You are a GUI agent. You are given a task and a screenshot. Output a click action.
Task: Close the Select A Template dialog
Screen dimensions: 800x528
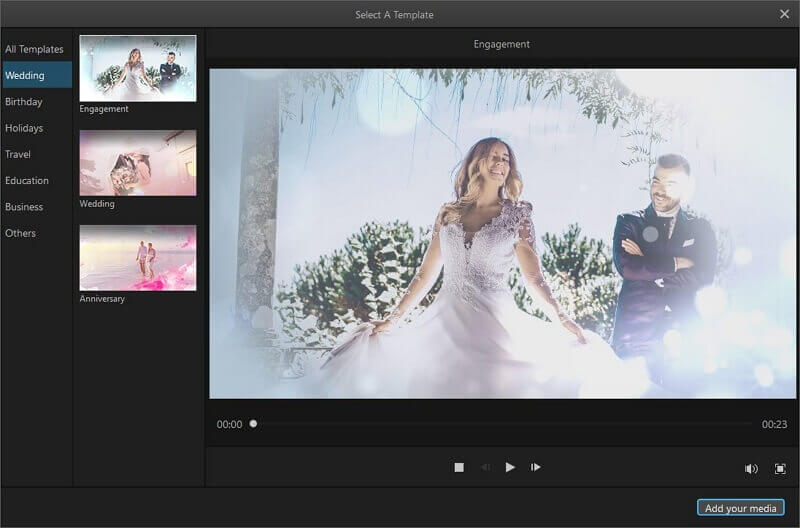[x=784, y=14]
